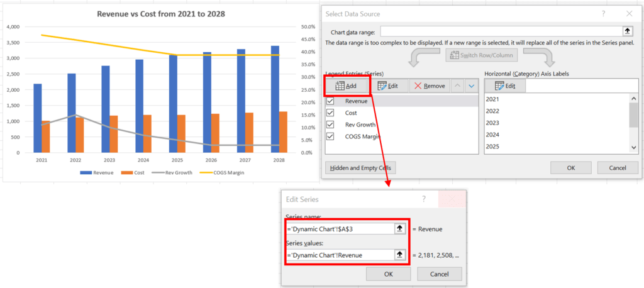Select 2023 in the axis labels list
This screenshot has width=644, height=288.
(x=493, y=123)
